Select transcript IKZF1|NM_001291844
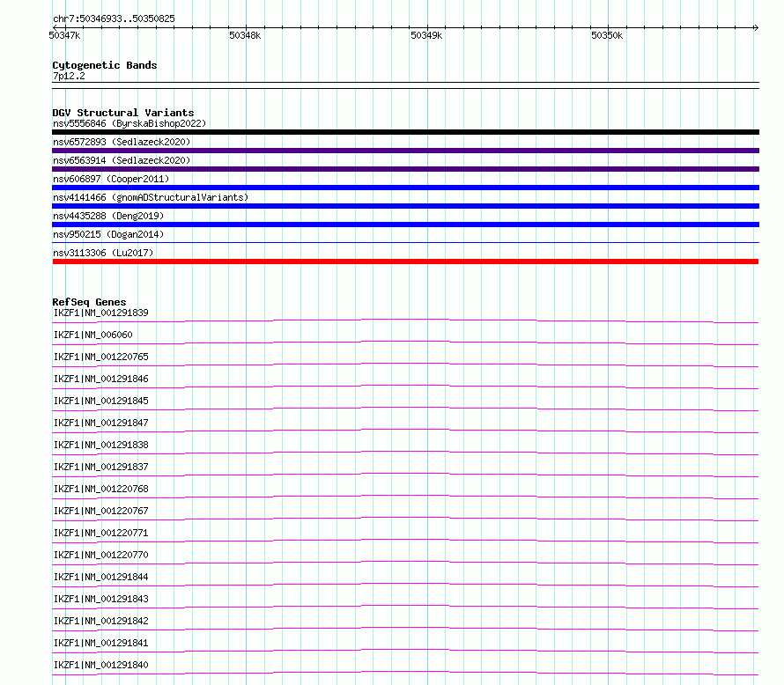 coord(101,577)
